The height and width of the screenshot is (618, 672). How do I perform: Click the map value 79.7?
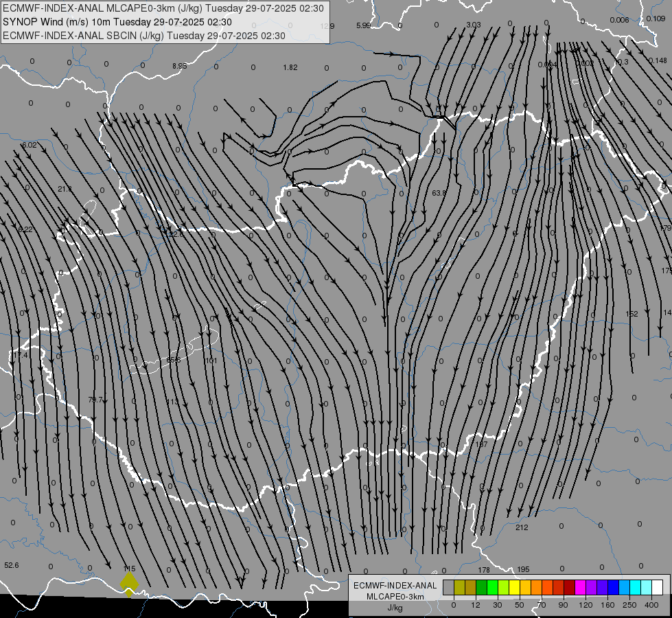95,400
